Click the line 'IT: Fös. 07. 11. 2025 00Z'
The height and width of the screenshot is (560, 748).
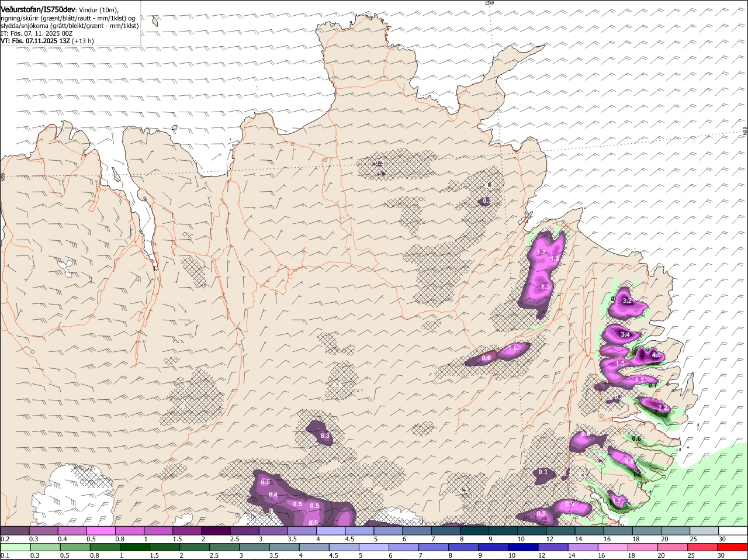pos(37,33)
